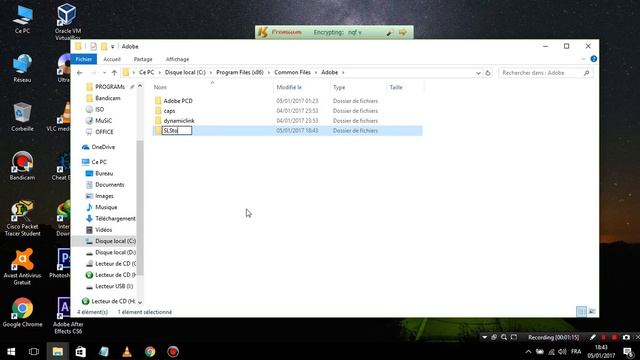Go up one folder level arrow
This screenshot has height=360, width=640.
[114, 73]
